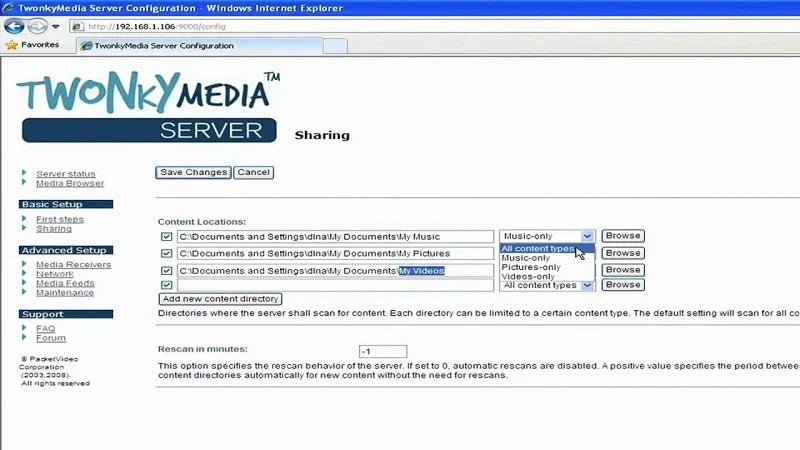Screen dimensions: 800x450
Task: Click the TwonkyMedia Server logo
Action: coord(148,107)
